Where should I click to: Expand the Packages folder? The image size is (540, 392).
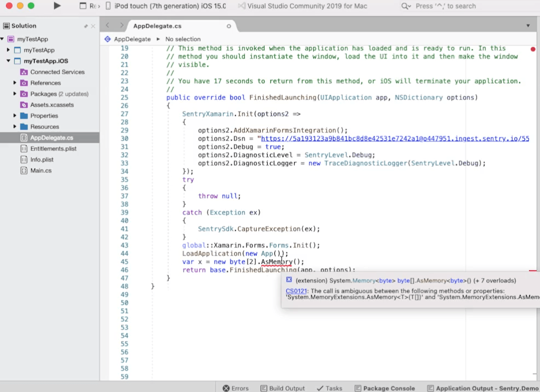click(15, 94)
